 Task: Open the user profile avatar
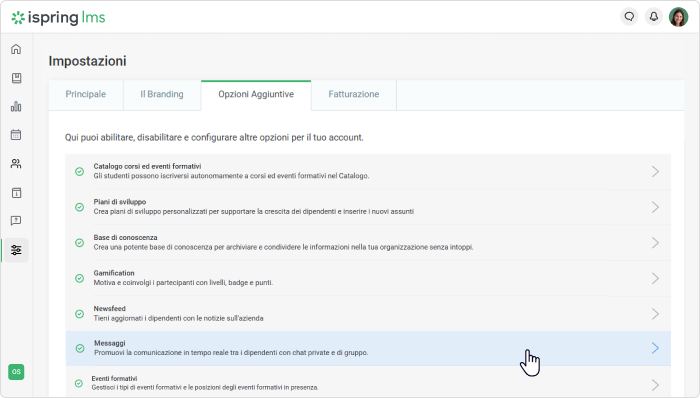679,17
